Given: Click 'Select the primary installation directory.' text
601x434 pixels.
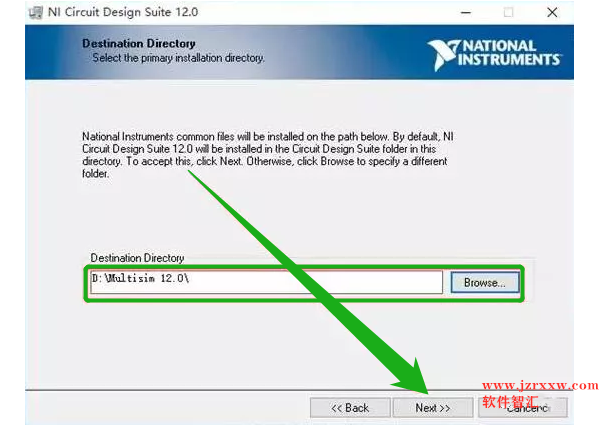Looking at the screenshot, I should point(179,58).
